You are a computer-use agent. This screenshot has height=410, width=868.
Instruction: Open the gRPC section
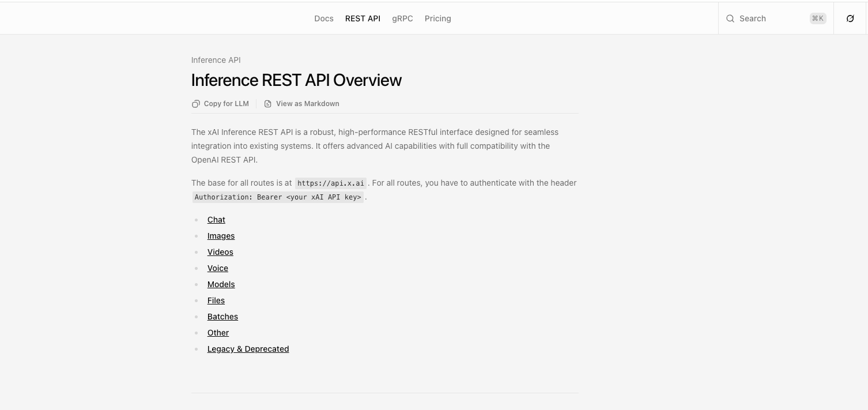coord(402,18)
